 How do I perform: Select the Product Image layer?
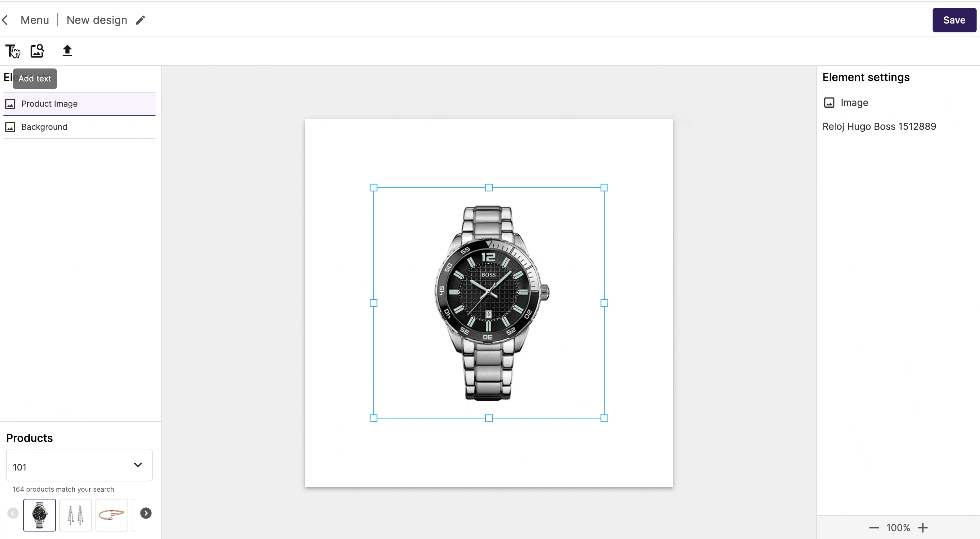[x=79, y=104]
